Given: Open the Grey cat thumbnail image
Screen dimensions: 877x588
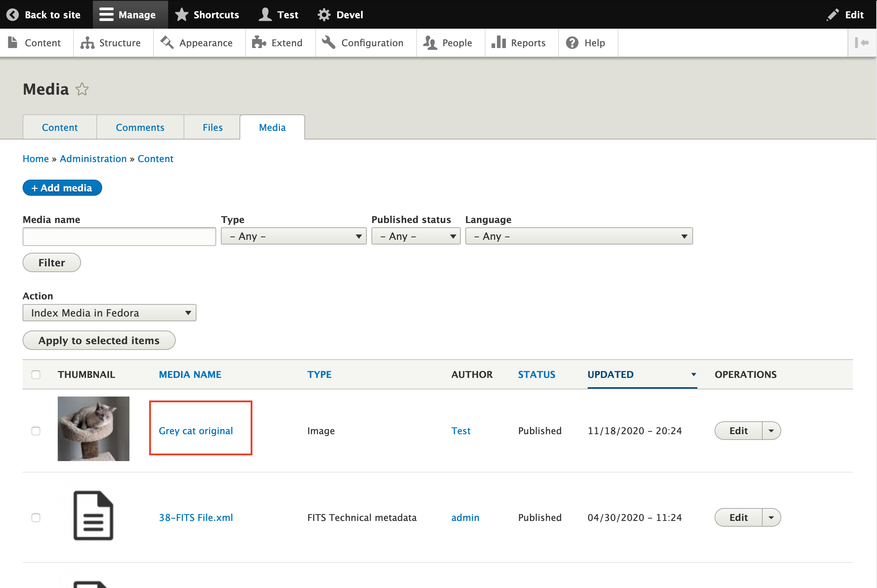Looking at the screenshot, I should [93, 428].
